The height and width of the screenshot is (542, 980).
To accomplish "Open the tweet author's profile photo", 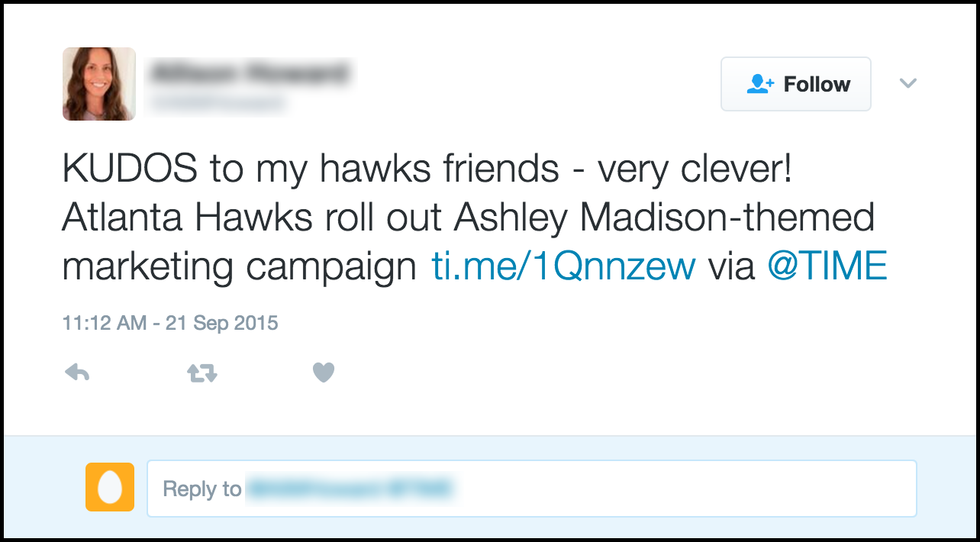I will (99, 84).
